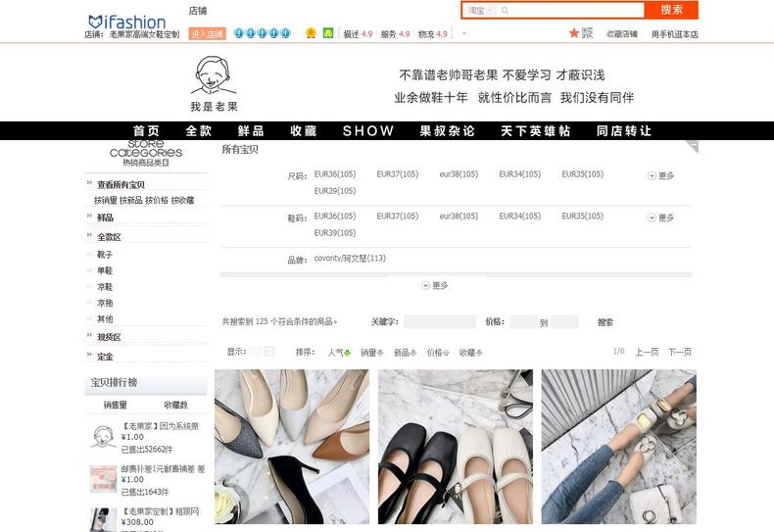Go to next page with 下一页
The image size is (774, 532).
click(x=680, y=352)
